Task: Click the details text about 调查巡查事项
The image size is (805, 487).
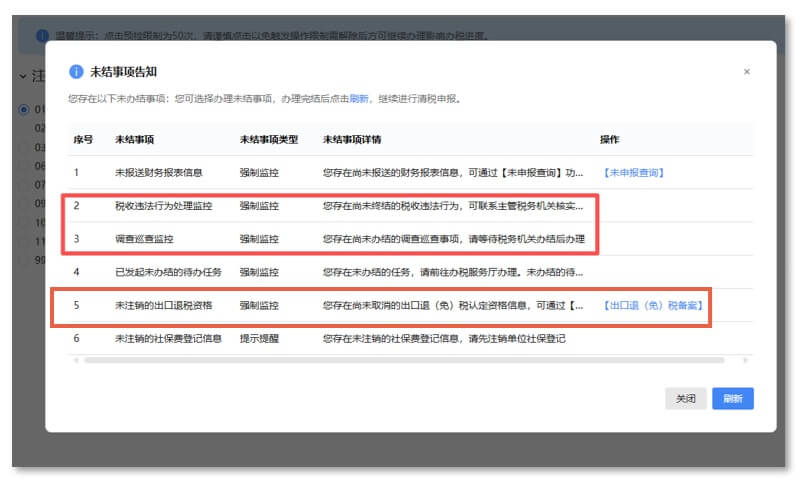Action: pyautogui.click(x=454, y=239)
